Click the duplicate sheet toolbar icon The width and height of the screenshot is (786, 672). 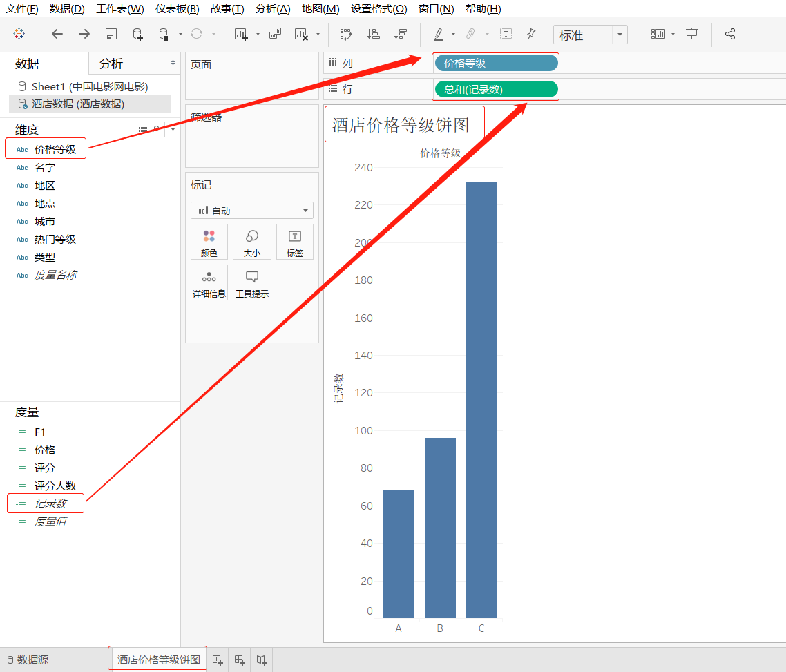tap(275, 34)
